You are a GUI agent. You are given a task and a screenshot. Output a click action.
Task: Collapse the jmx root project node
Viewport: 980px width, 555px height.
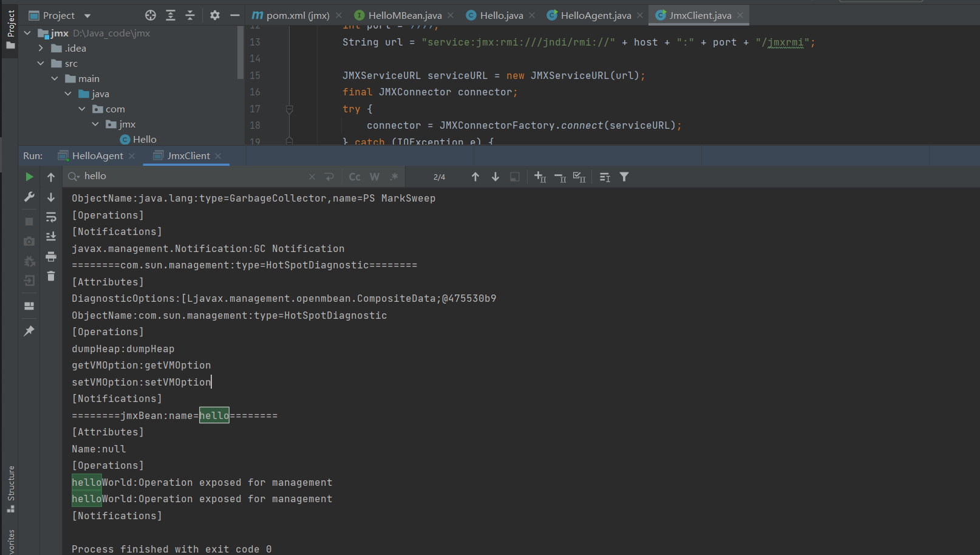tap(27, 33)
